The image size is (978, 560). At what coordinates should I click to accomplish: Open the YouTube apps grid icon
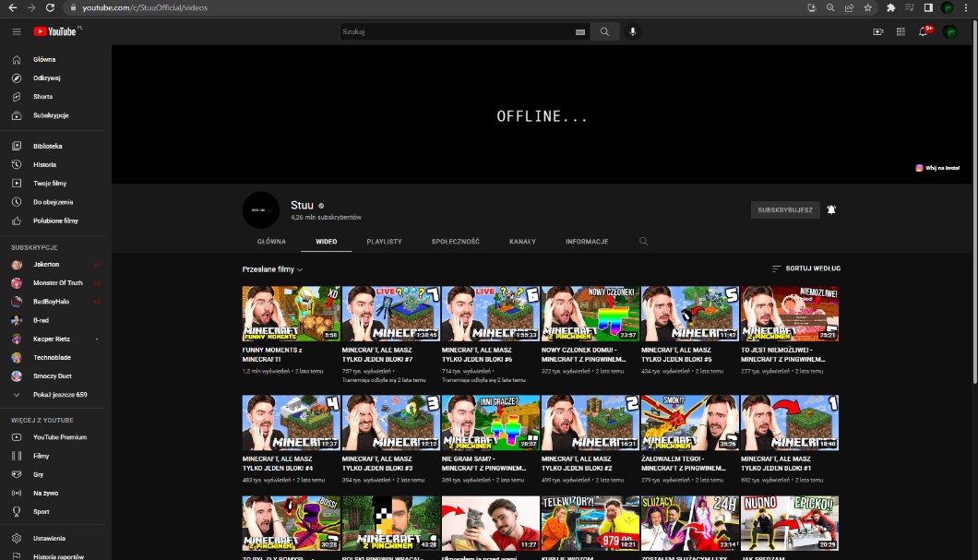(900, 31)
